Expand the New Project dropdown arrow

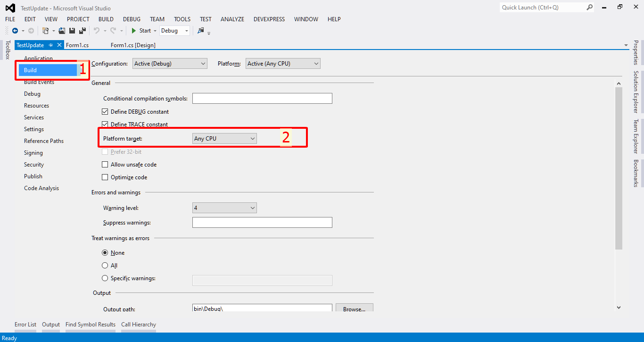point(53,31)
